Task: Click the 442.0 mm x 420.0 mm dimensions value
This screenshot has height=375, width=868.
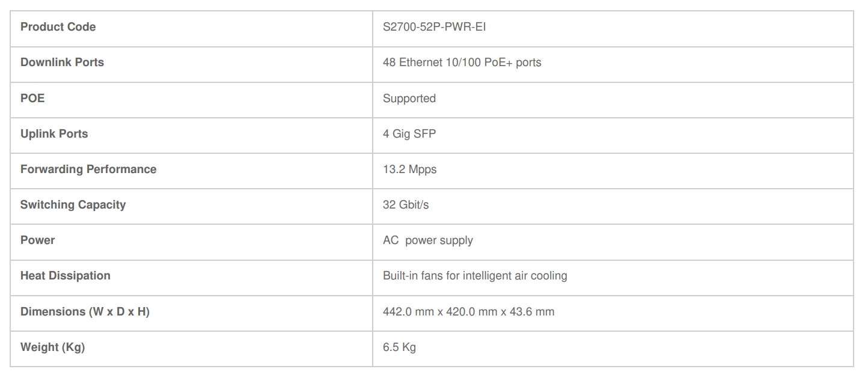Action: [x=468, y=312]
